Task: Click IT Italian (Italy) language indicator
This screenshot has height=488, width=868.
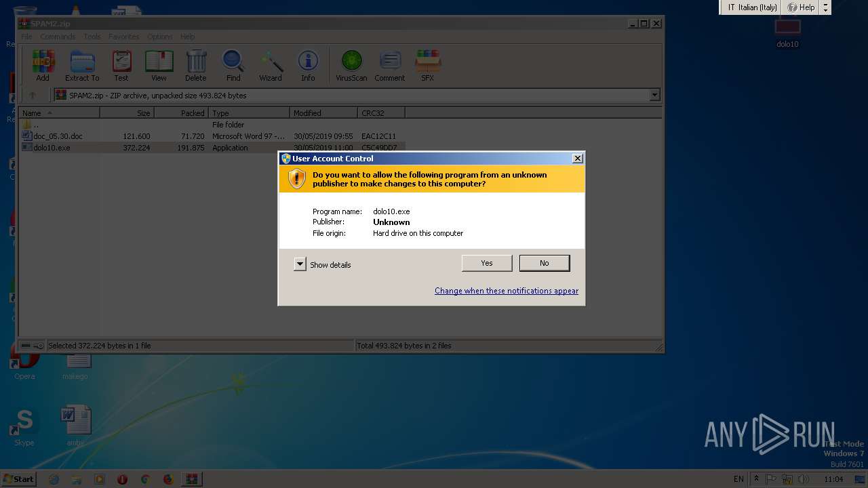Action: 752,7
